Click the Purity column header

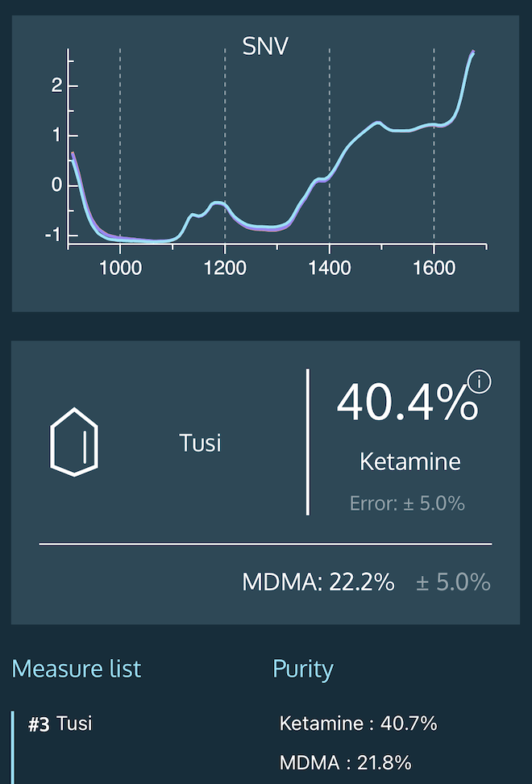pyautogui.click(x=302, y=669)
